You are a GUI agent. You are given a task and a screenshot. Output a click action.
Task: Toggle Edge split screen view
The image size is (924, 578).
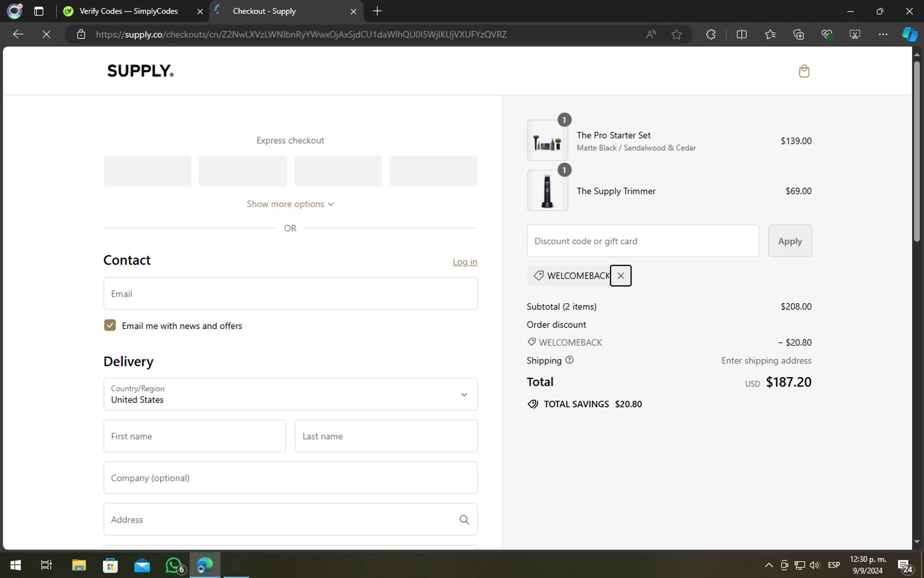pos(742,34)
